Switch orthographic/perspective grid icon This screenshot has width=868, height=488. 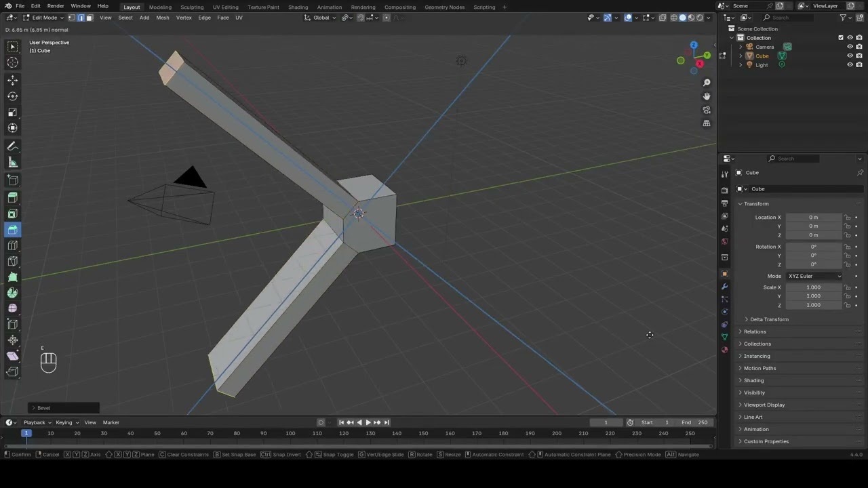(707, 123)
